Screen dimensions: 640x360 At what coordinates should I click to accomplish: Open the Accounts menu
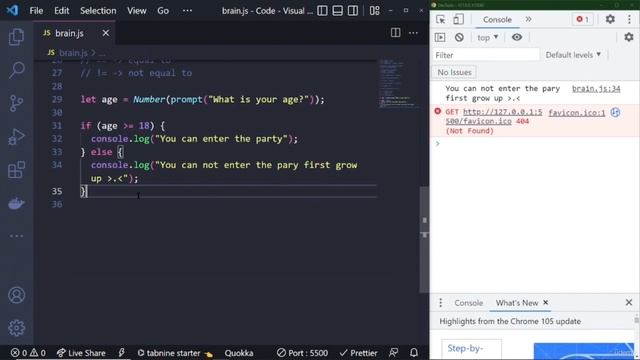click(16, 295)
